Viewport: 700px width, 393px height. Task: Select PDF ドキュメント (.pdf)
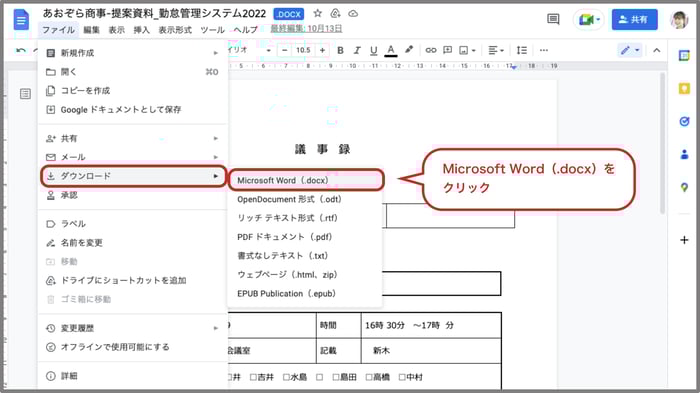(305, 237)
